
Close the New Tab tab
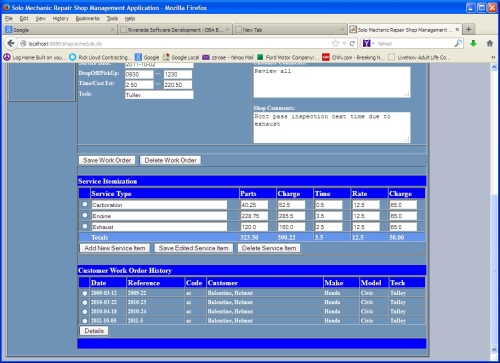[342, 30]
